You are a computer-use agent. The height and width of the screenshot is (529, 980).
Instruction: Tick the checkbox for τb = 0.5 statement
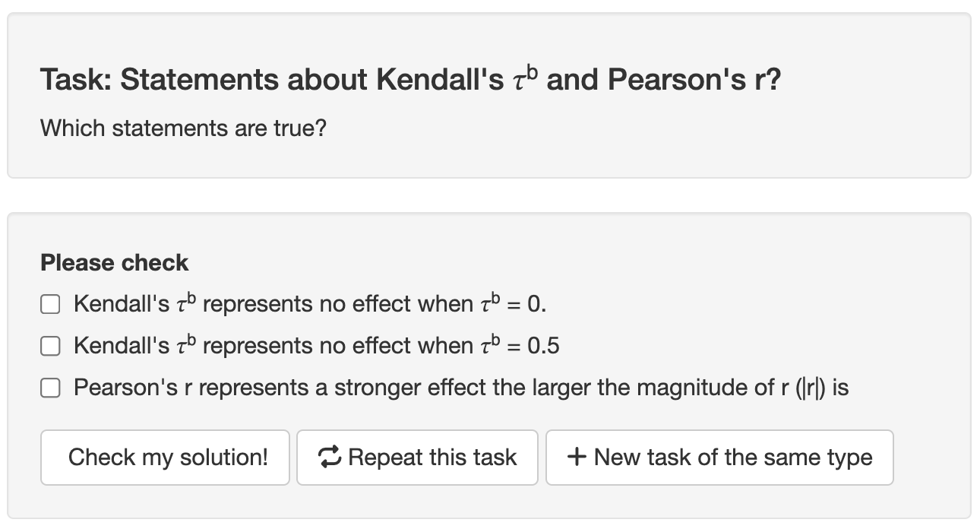point(50,347)
